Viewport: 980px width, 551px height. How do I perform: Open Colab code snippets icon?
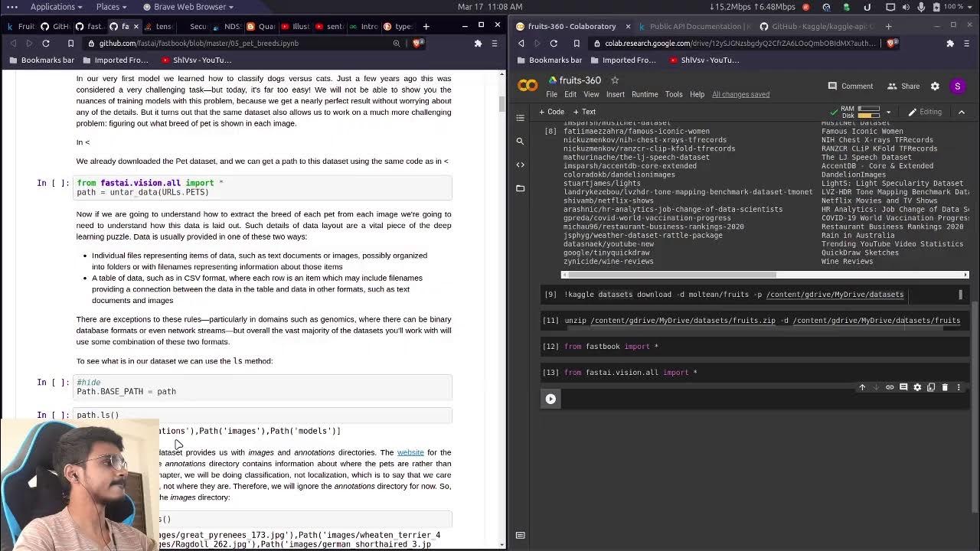click(x=521, y=165)
